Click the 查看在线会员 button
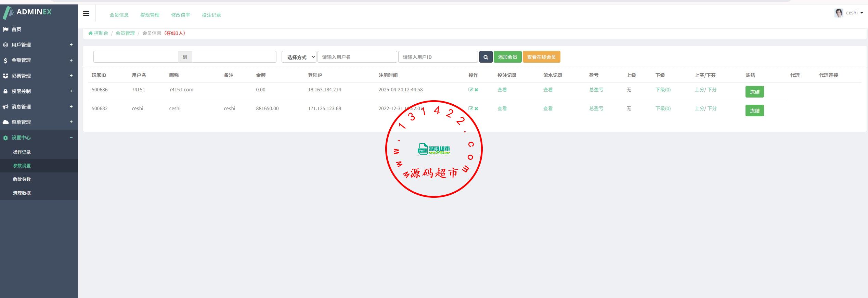This screenshot has height=298, width=868. (x=542, y=57)
